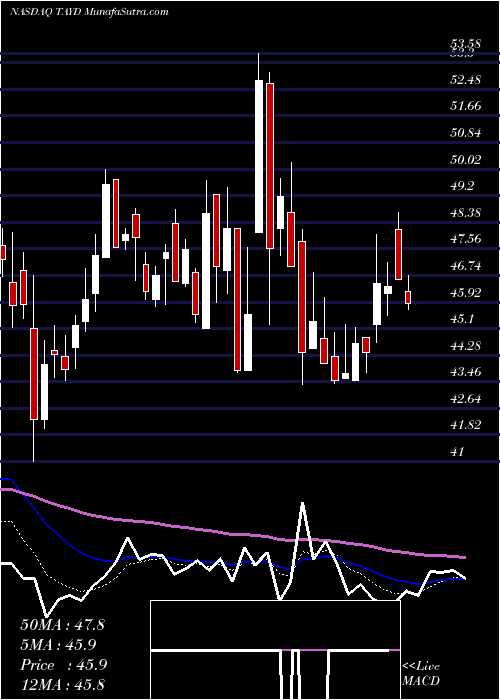
Task: Click the 50.02 price label
Action: [466, 159]
